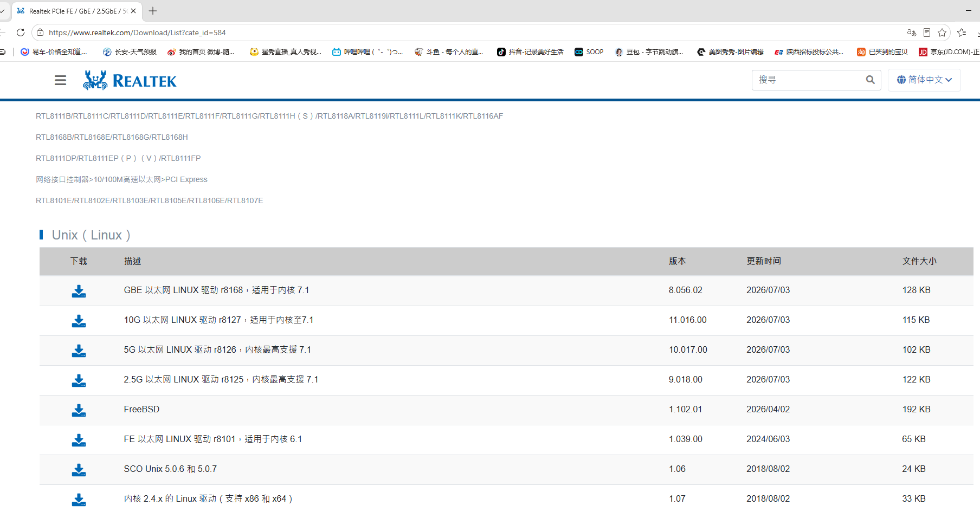Open the 陕西招标投标 bookmark

pyautogui.click(x=809, y=52)
